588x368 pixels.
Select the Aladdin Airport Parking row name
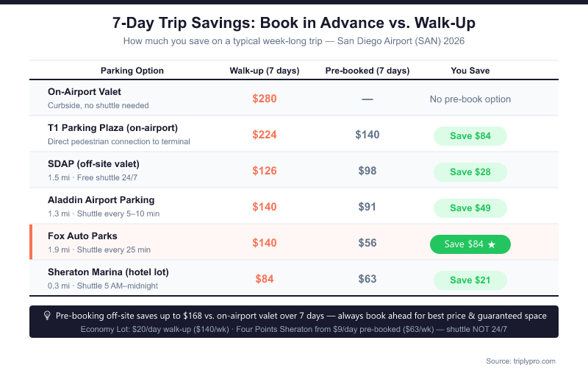pos(101,200)
